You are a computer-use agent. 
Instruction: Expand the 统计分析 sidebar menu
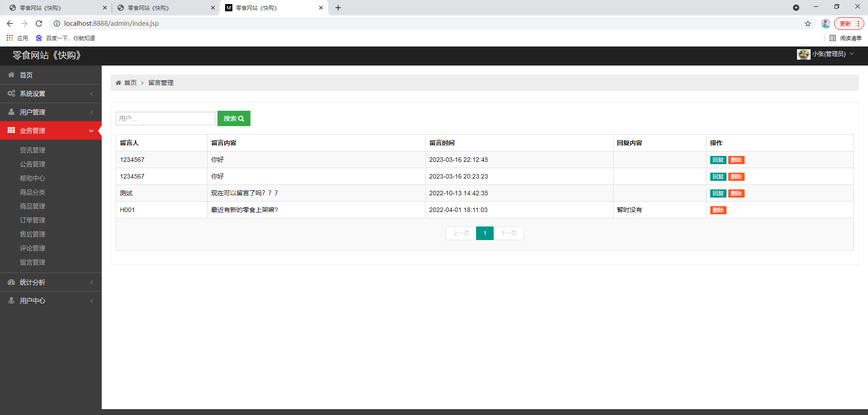coord(51,282)
